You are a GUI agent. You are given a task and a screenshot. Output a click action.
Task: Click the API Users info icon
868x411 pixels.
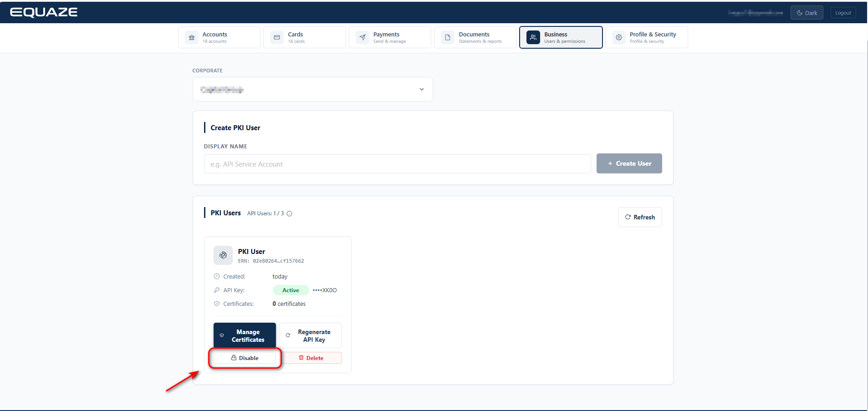(289, 213)
